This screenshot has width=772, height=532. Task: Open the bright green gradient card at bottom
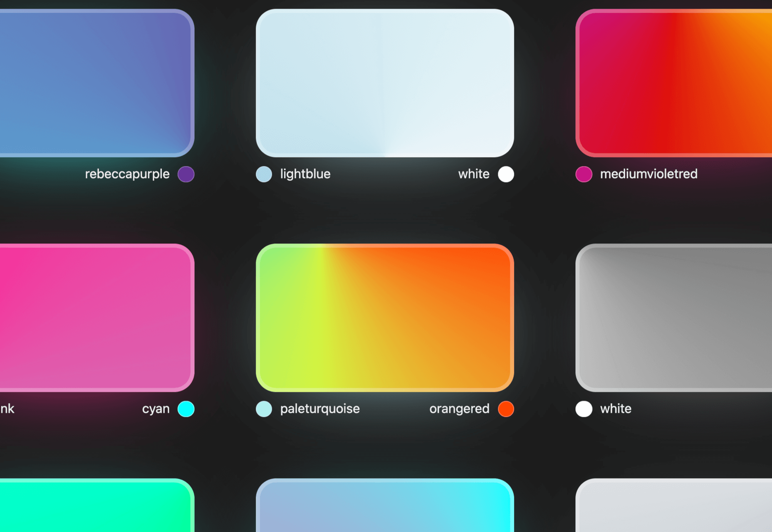pos(96,506)
